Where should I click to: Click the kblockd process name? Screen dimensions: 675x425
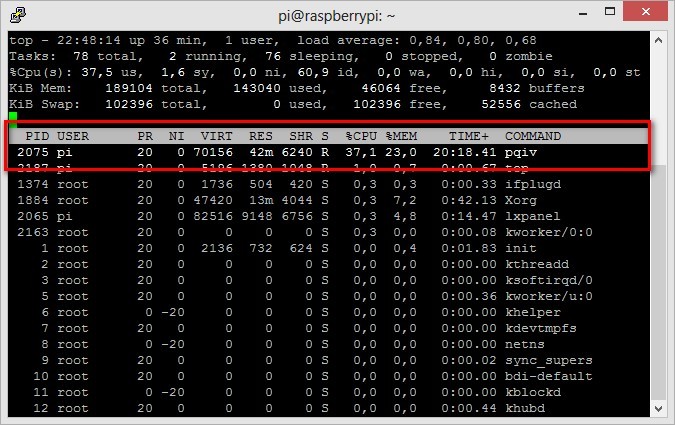[533, 392]
